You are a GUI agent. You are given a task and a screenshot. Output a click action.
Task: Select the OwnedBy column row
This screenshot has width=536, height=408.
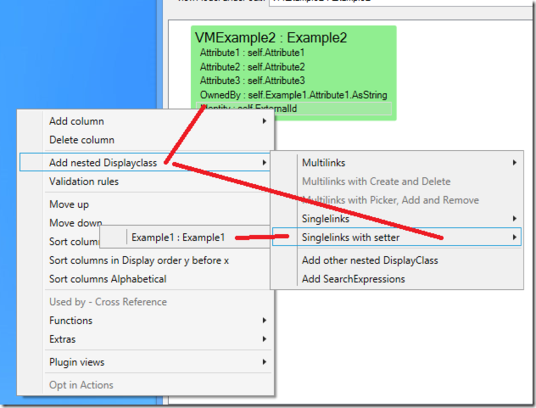293,95
